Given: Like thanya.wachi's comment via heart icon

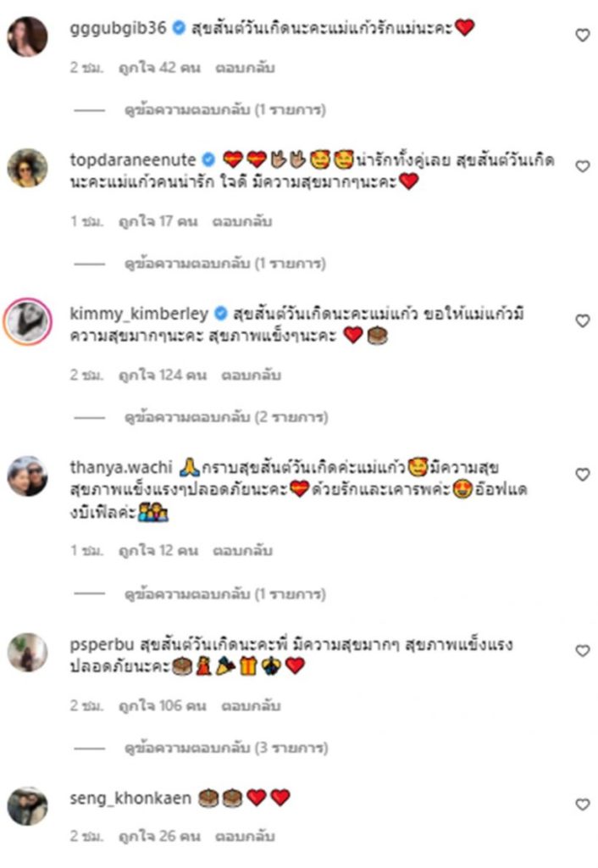Looking at the screenshot, I should tap(583, 475).
